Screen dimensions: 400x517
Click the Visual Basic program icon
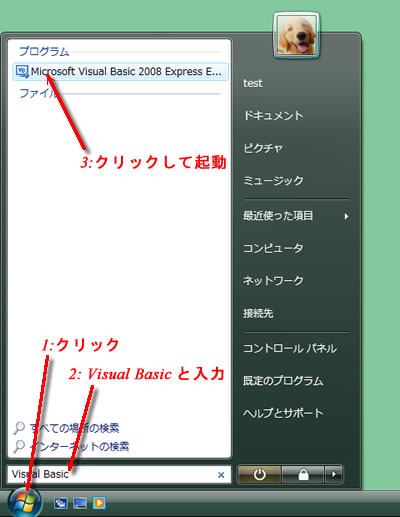(x=22, y=72)
